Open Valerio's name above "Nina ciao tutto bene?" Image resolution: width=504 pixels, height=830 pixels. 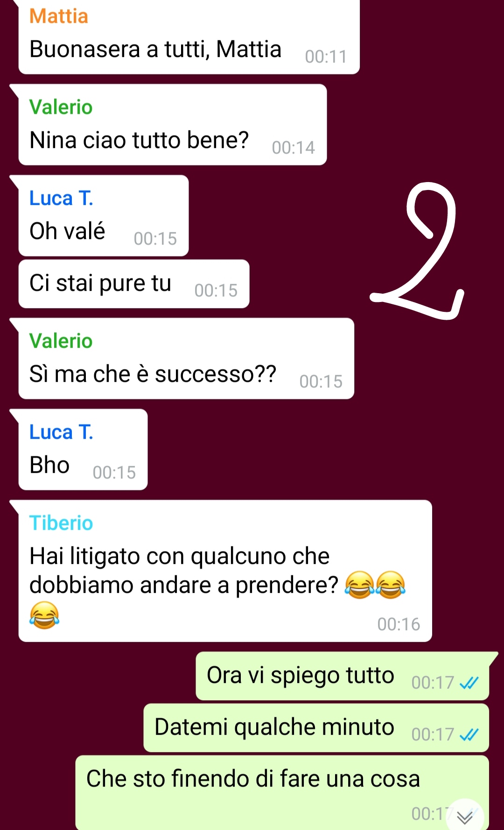pos(61,107)
